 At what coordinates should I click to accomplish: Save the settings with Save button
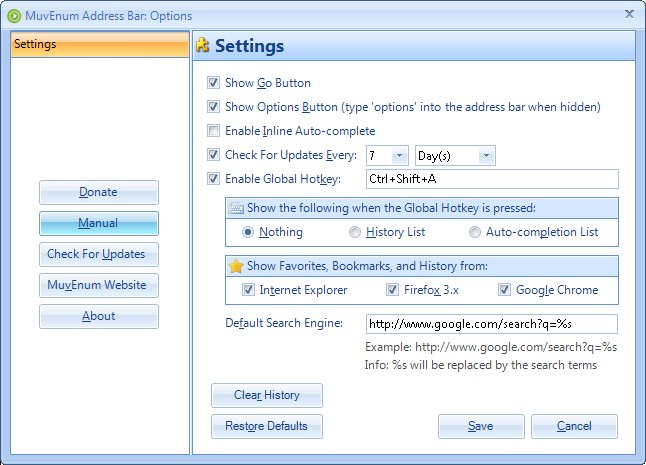pos(481,426)
